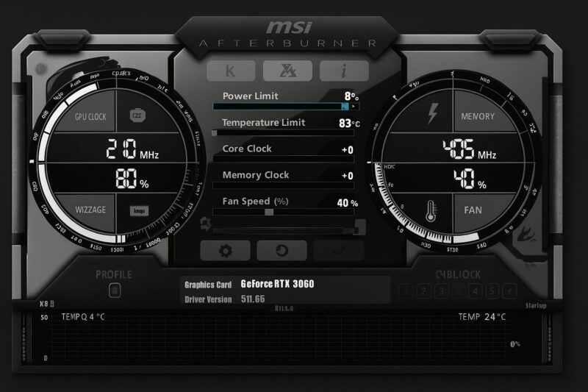588x392 pixels.
Task: Select profile slot 1
Action: 406,291
